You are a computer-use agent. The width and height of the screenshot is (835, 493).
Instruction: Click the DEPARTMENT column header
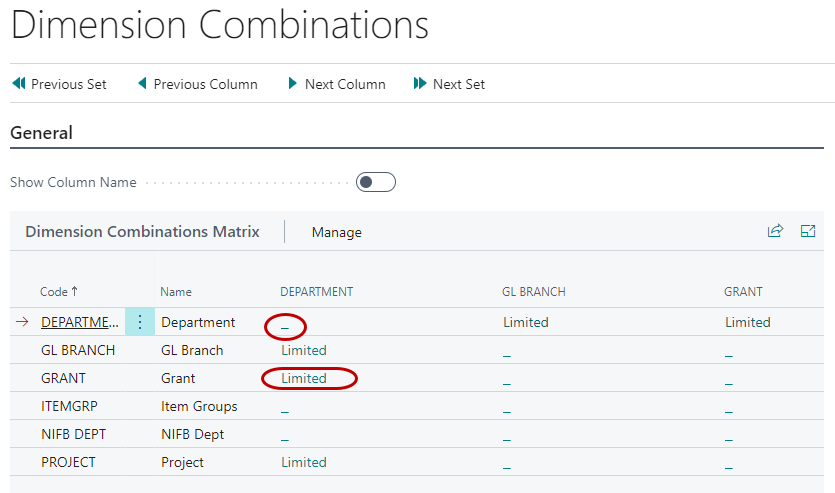click(x=316, y=292)
